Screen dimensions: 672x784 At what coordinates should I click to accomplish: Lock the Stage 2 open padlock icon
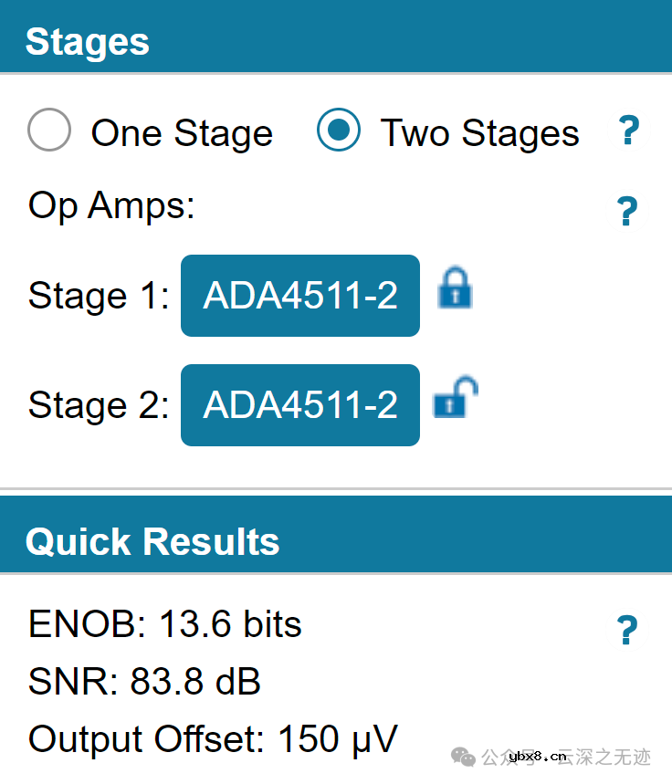click(455, 398)
